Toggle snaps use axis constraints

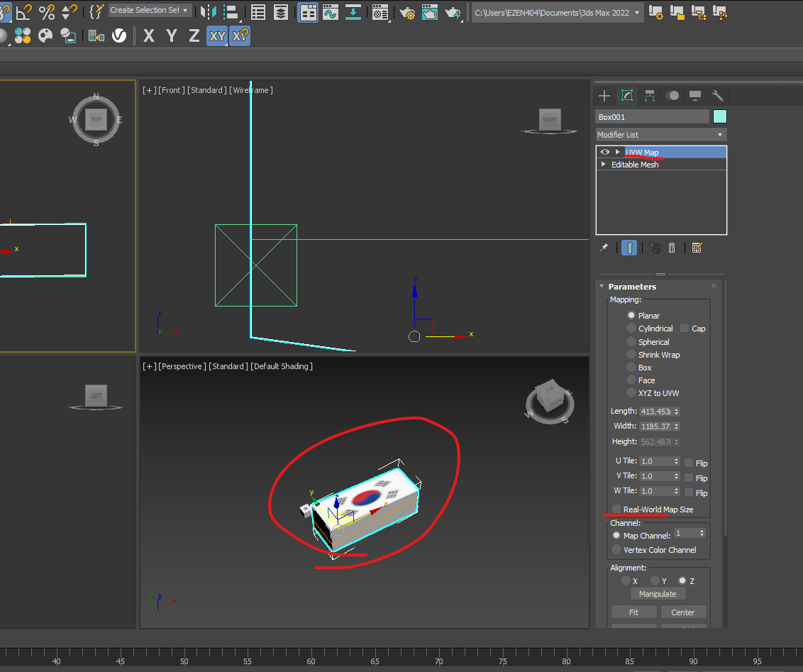pos(240,36)
